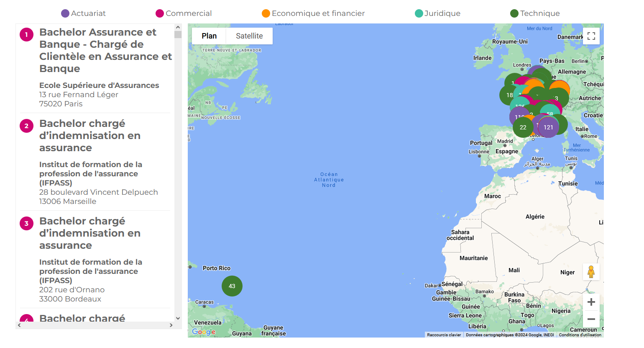Open result 2 Bachelor chargé d'indemnisation title
This screenshot has height=348, width=644.
click(90, 136)
